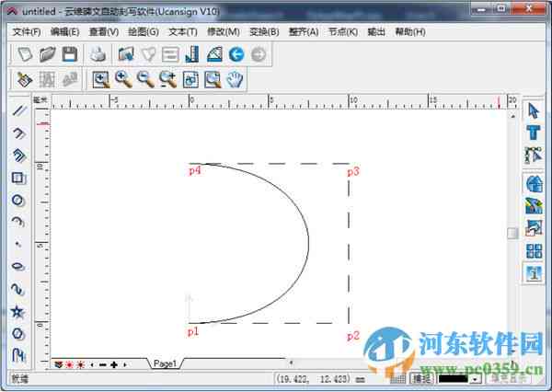Select the arrow pointer tool on right
The width and height of the screenshot is (552, 392).
pyautogui.click(x=534, y=111)
